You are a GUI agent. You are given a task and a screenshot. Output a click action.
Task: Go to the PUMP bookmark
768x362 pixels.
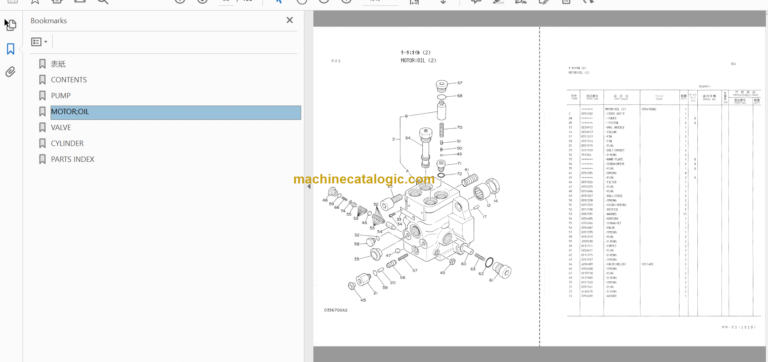[60, 96]
